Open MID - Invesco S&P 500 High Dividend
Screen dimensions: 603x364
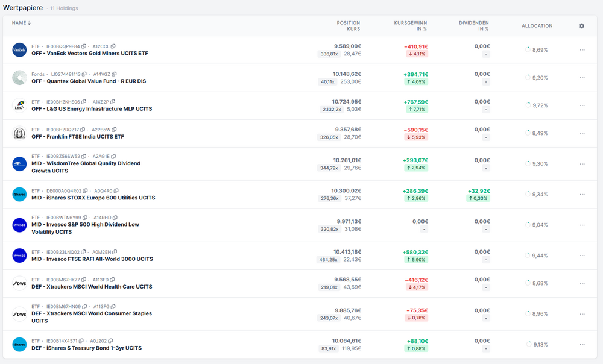point(86,228)
